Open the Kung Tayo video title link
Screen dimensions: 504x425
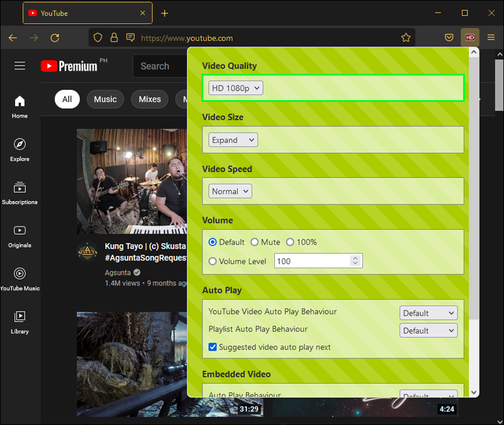[145, 252]
